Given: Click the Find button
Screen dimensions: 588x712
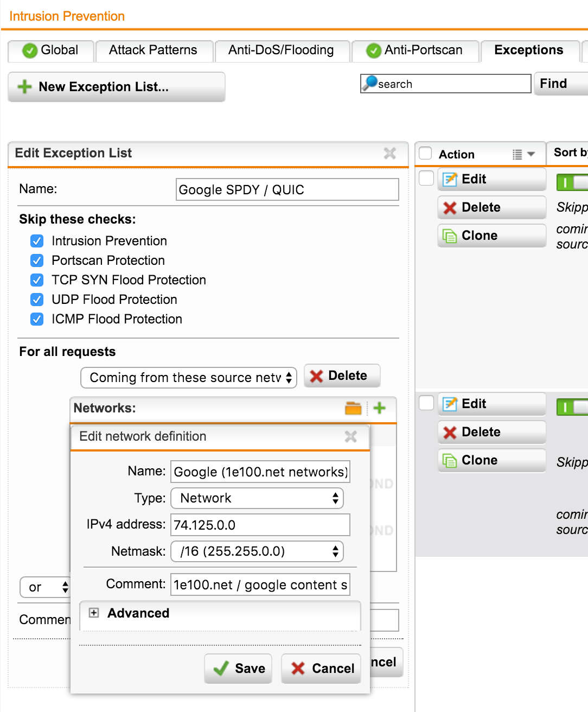Looking at the screenshot, I should [561, 84].
